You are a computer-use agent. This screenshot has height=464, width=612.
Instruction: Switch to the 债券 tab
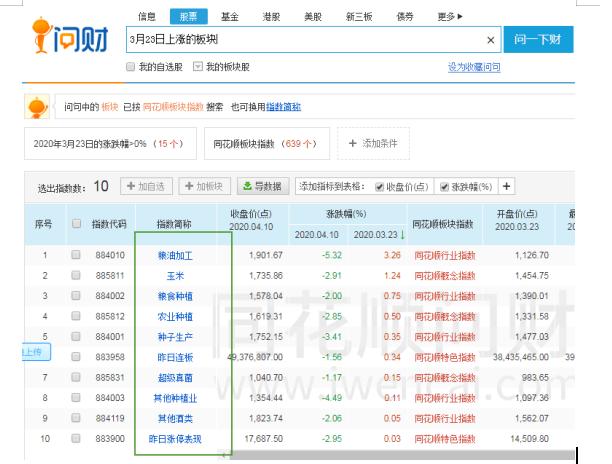(405, 16)
